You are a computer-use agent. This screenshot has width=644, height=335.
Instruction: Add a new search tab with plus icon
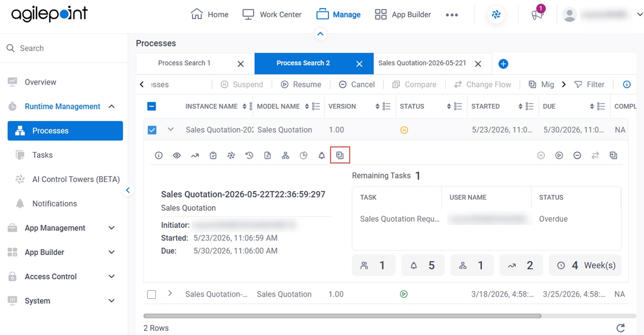503,64
